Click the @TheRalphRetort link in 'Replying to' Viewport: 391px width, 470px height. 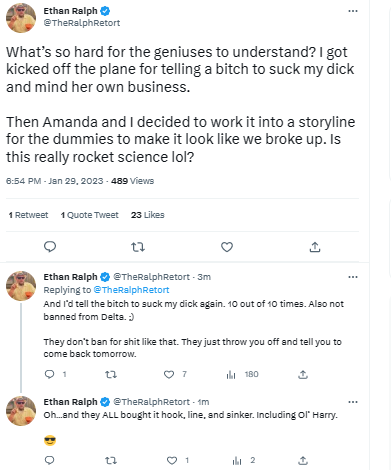[131, 290]
